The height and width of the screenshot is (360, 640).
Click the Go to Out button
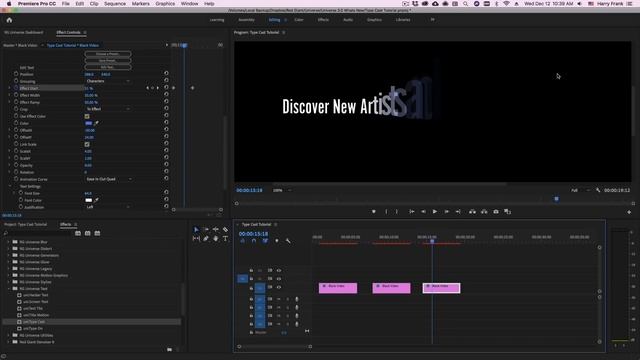(x=458, y=211)
